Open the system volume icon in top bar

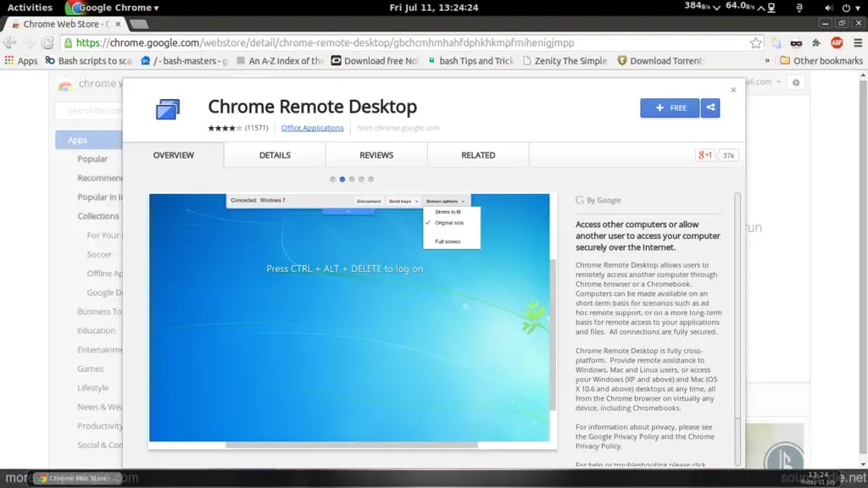coord(828,8)
